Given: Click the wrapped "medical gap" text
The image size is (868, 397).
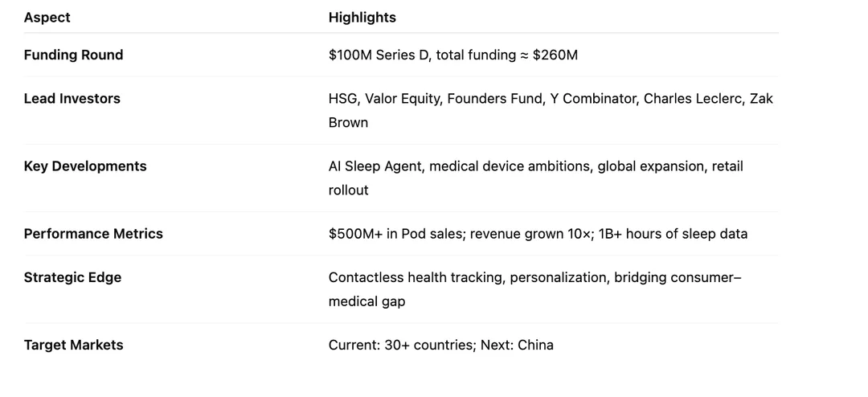Looking at the screenshot, I should 366,301.
